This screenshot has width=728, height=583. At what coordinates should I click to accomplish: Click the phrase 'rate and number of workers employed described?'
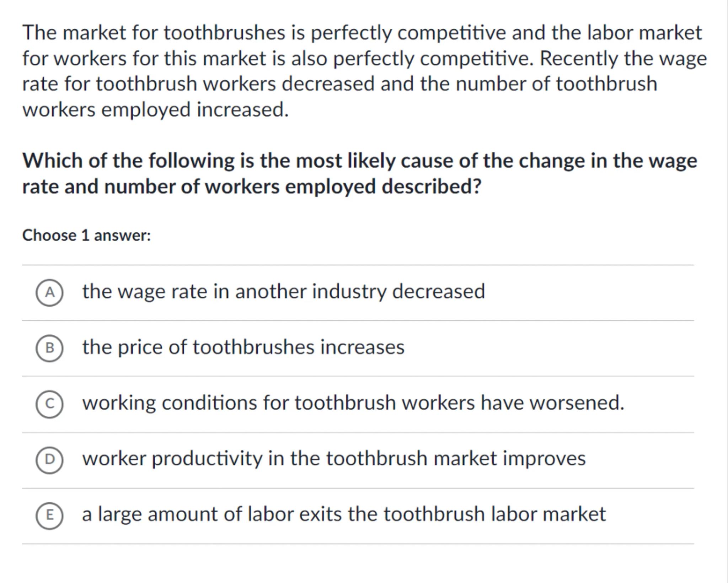(x=251, y=187)
